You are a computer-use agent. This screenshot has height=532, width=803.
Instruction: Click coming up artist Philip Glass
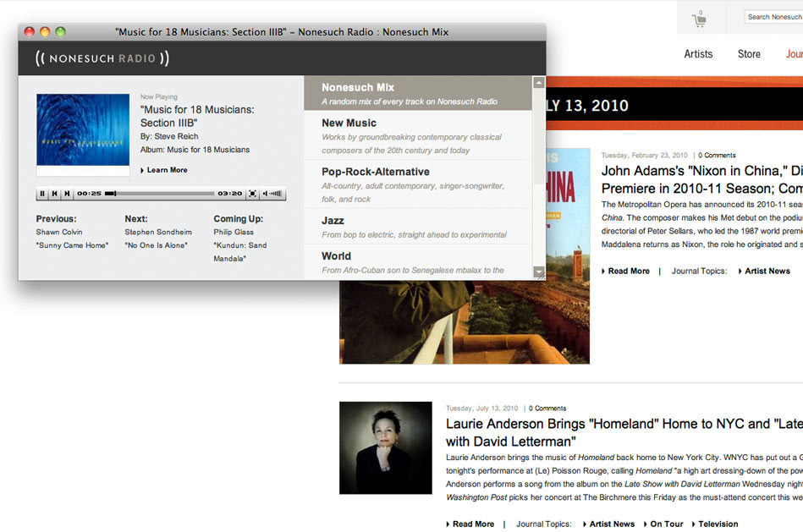(x=234, y=232)
